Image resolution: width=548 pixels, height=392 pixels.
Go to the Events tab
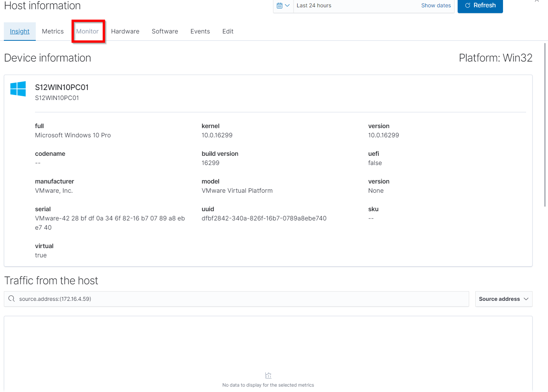click(x=200, y=31)
